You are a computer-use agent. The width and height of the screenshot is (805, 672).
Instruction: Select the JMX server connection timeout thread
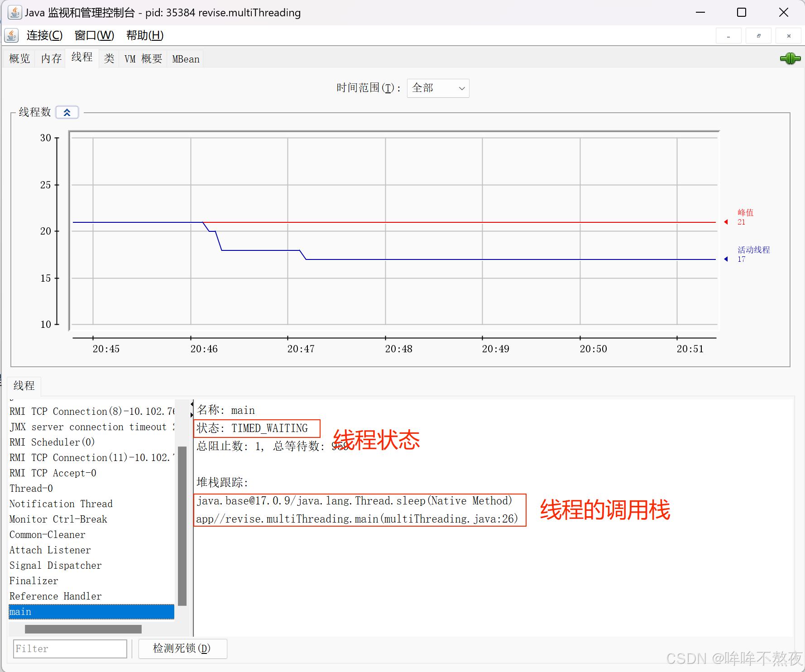pyautogui.click(x=91, y=427)
